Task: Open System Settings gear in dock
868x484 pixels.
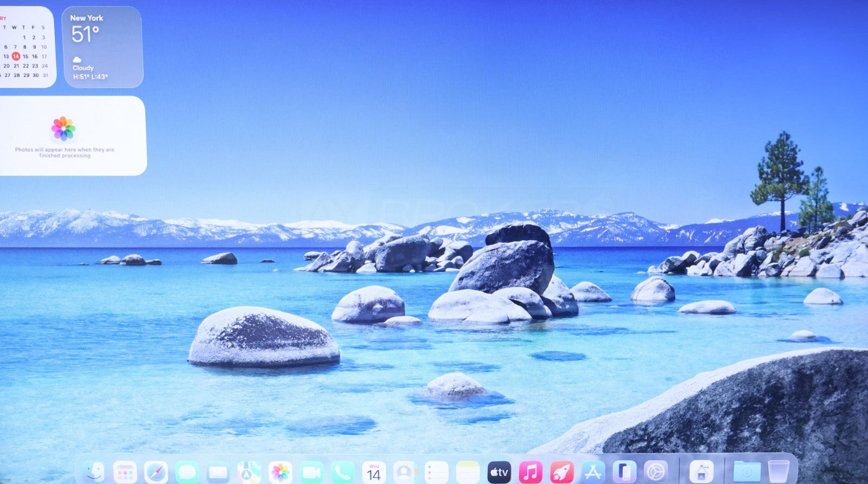Action: point(655,472)
